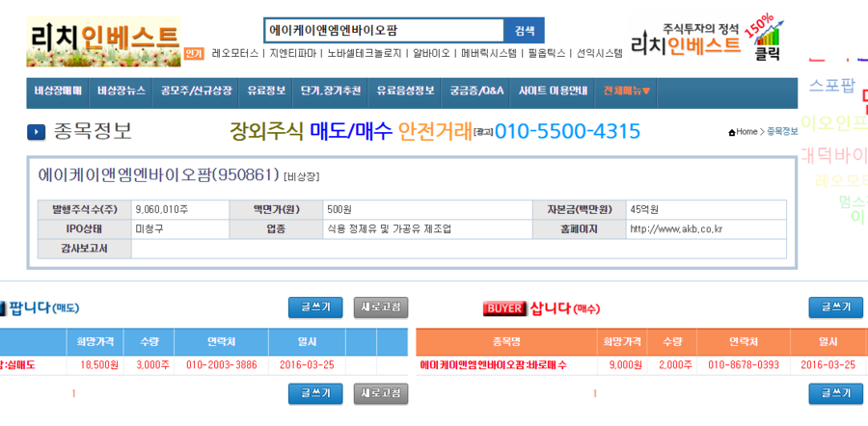This screenshot has height=426, width=868.
Task: Click the 18,500원 sell price cell
Action: 97,365
